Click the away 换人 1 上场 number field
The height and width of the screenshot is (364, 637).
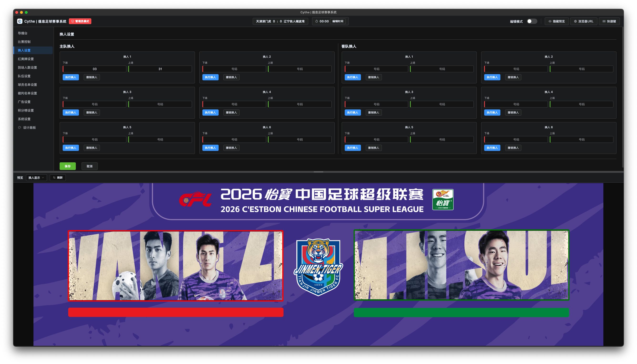click(x=442, y=69)
